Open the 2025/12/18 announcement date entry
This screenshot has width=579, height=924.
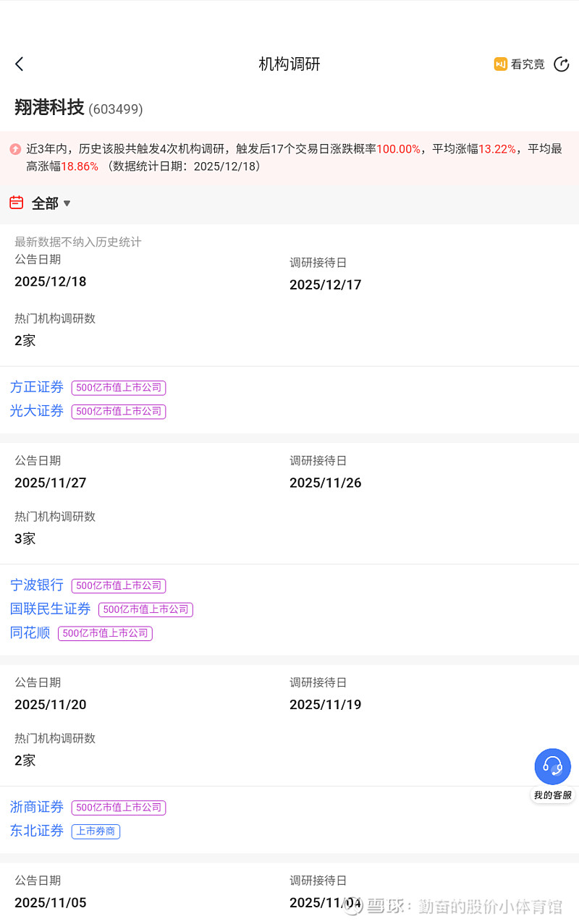[51, 281]
